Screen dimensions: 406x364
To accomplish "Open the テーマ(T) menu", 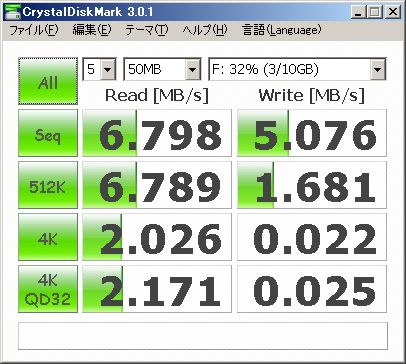I will pyautogui.click(x=146, y=30).
